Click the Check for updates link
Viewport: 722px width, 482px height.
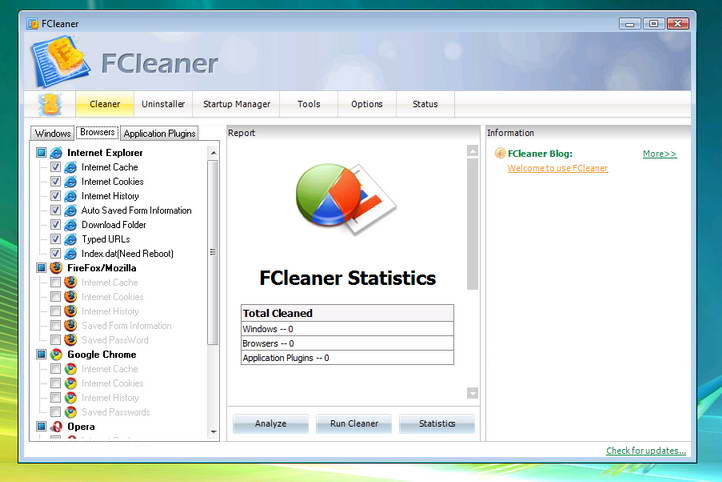646,451
